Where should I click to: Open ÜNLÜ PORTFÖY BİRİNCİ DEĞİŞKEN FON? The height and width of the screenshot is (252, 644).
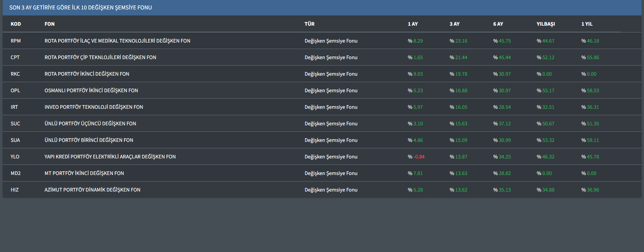(89, 140)
